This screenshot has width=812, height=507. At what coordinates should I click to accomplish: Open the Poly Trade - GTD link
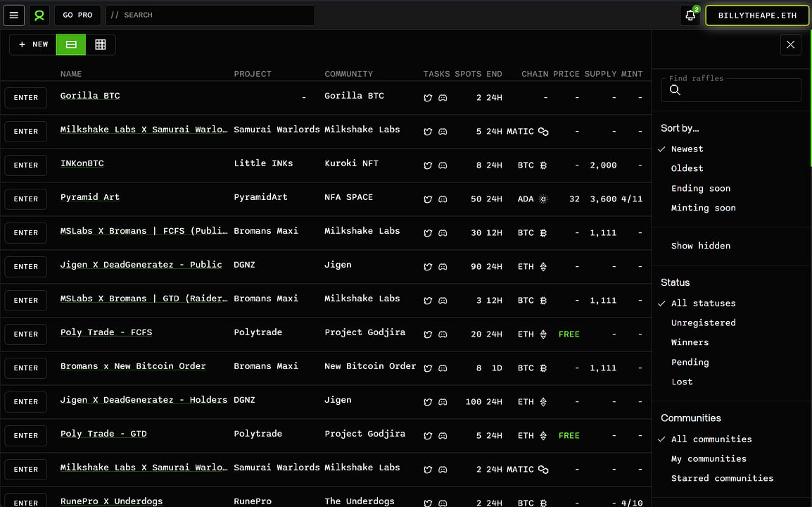click(103, 434)
